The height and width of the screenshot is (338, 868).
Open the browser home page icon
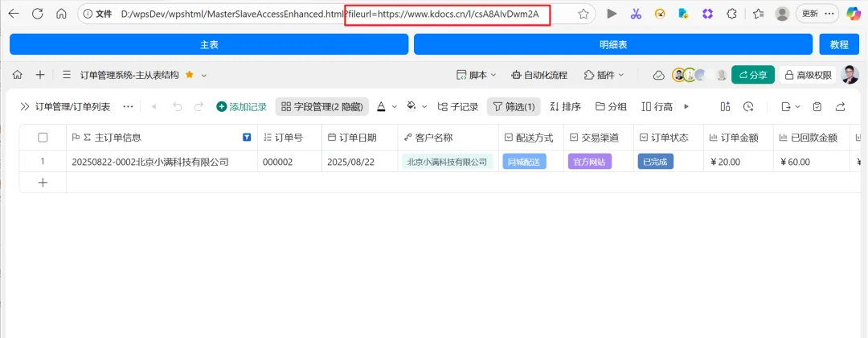tap(61, 14)
